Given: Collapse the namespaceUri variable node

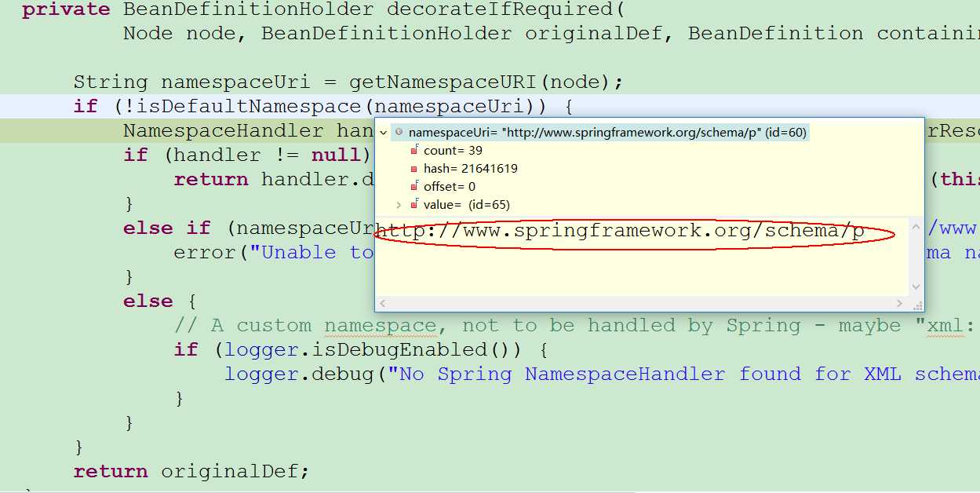Looking at the screenshot, I should coord(384,133).
